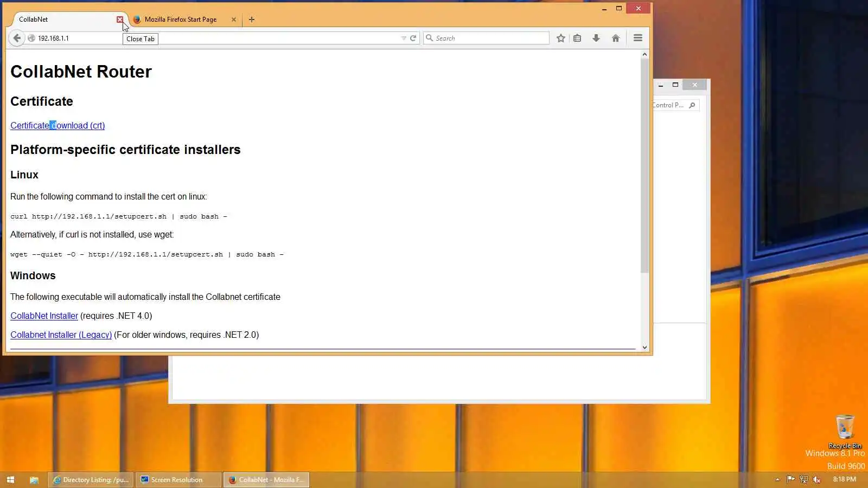Close the Mozilla Firefox Start Page tab
Image resolution: width=868 pixels, height=488 pixels.
234,20
